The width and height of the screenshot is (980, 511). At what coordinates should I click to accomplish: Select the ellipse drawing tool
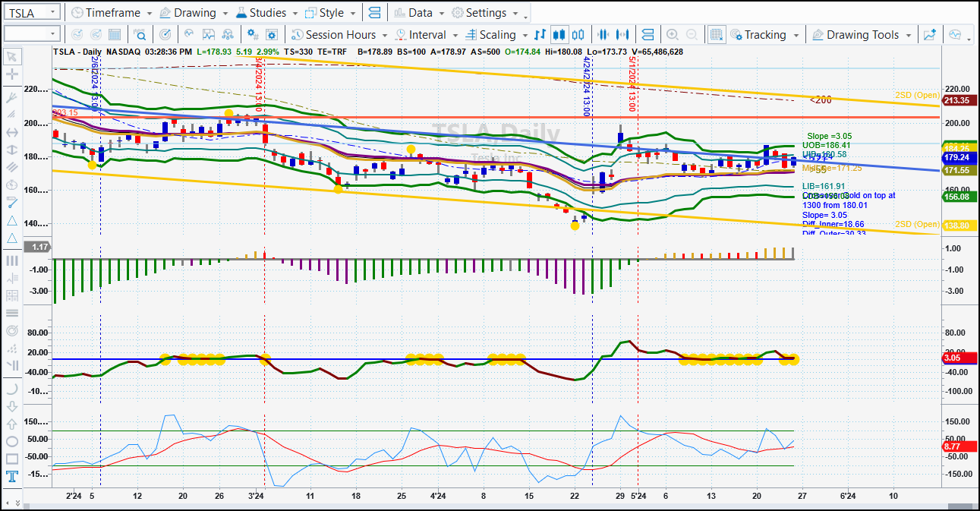click(x=12, y=441)
